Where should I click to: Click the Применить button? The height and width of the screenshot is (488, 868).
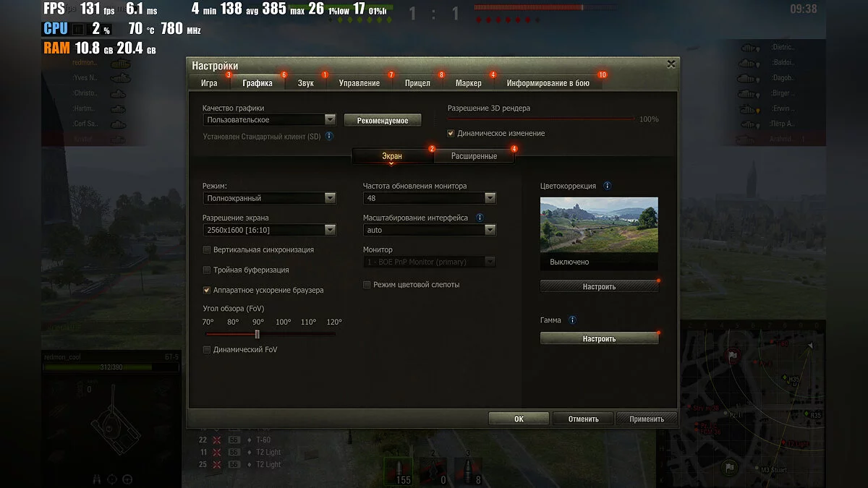647,419
